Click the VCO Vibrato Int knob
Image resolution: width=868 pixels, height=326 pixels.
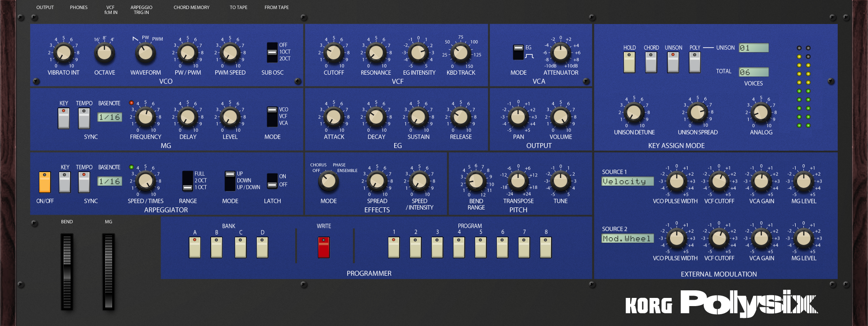(x=64, y=53)
